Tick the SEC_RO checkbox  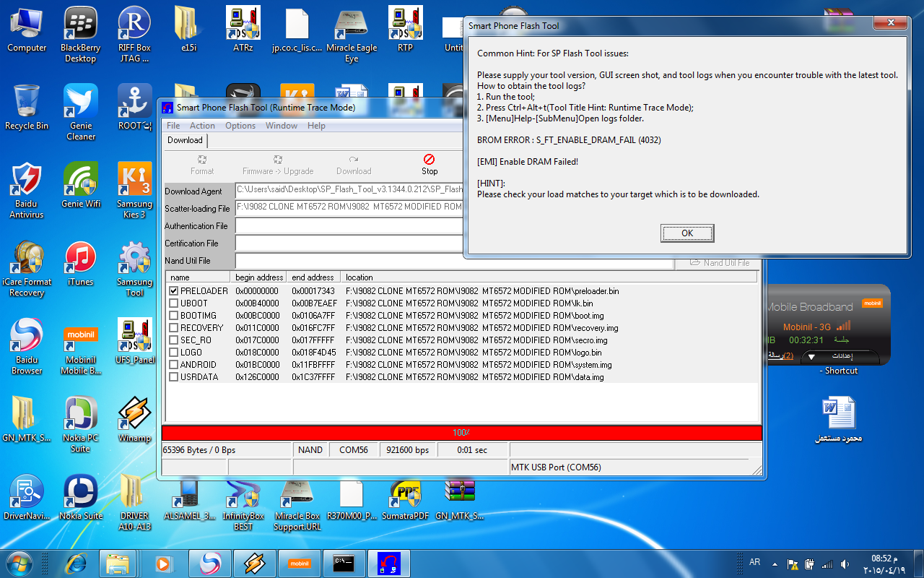174,340
